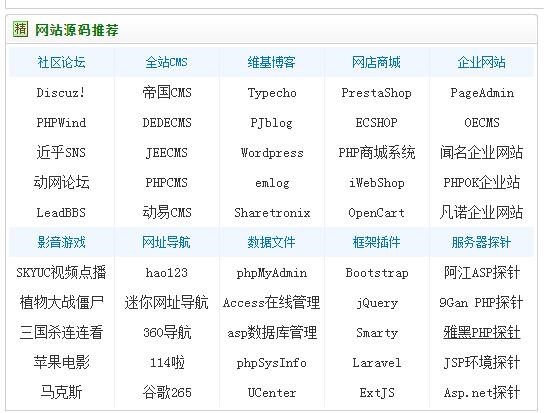This screenshot has width=544, height=413.
Task: Open the 框架插件 category heading
Action: point(376,242)
